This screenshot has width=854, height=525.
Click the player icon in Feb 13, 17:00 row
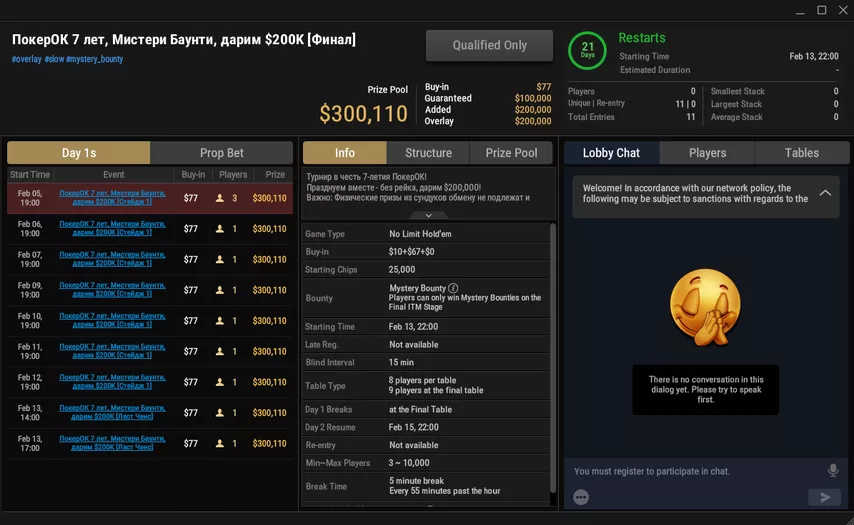220,443
